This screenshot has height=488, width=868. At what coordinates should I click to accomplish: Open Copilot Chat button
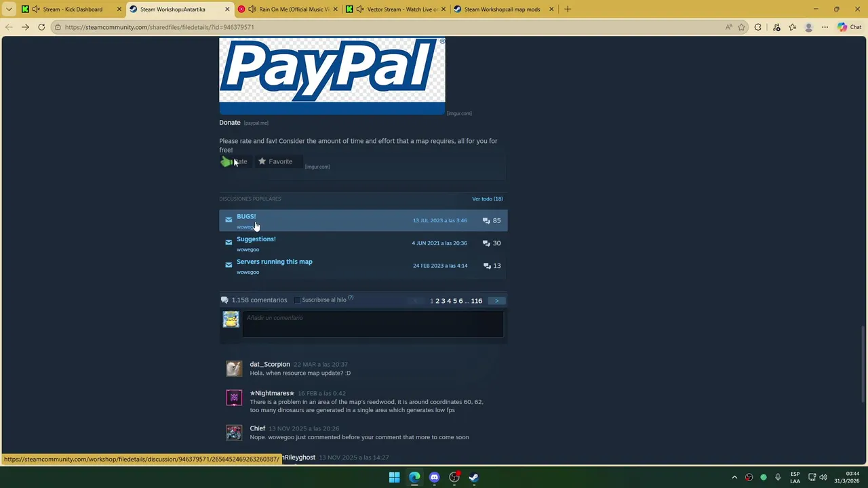tap(849, 27)
